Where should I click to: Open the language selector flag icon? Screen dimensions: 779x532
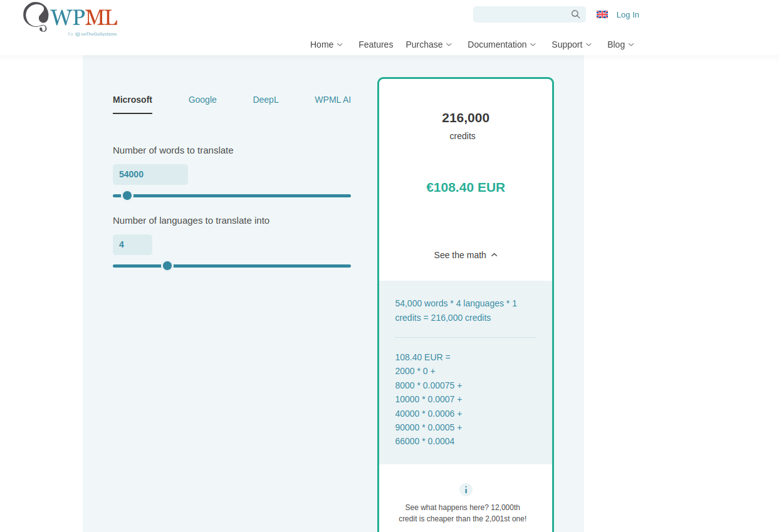pyautogui.click(x=602, y=14)
